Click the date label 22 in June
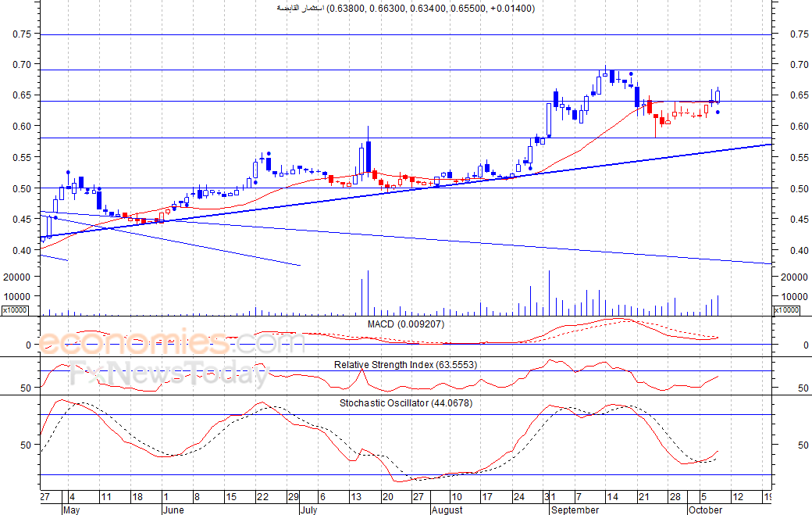The width and height of the screenshot is (812, 515). click(x=262, y=497)
